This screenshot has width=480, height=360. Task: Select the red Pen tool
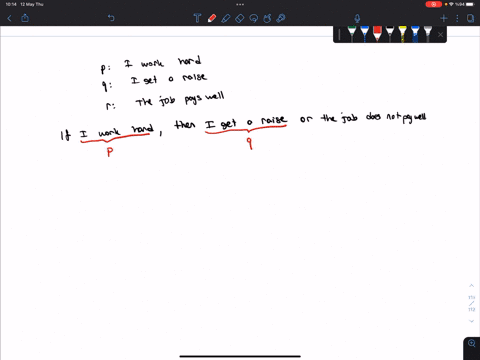pyautogui.click(x=212, y=18)
